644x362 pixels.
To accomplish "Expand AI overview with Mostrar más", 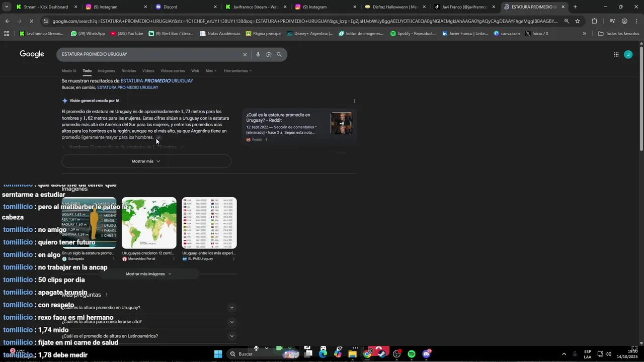I will (146, 161).
